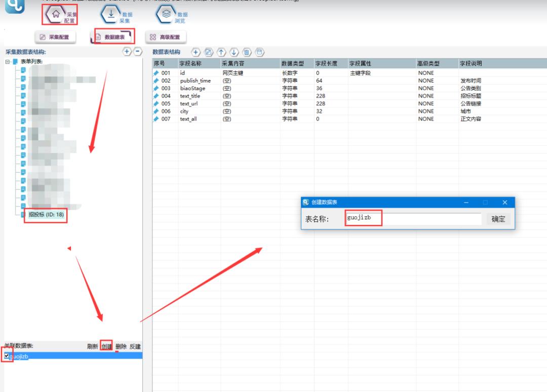Collapse all with the left panel minus icon
The height and width of the screenshot is (392, 547).
click(137, 52)
